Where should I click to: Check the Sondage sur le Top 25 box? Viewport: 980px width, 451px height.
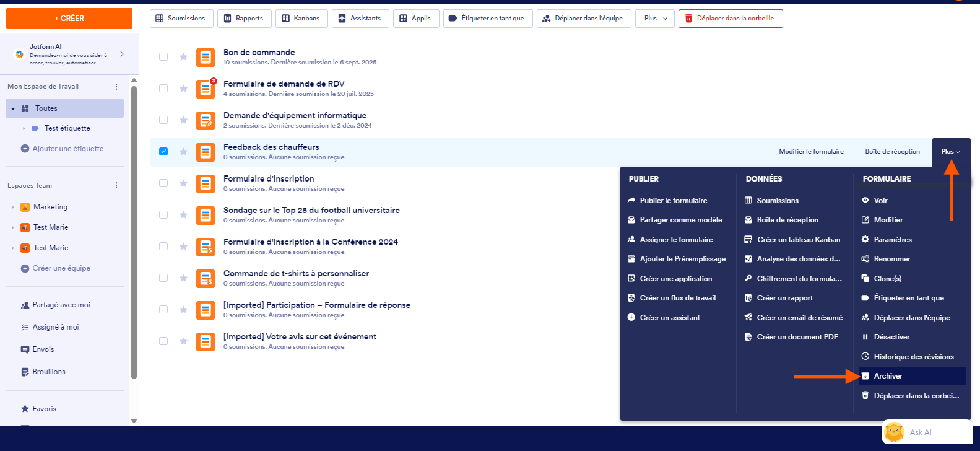coord(163,215)
